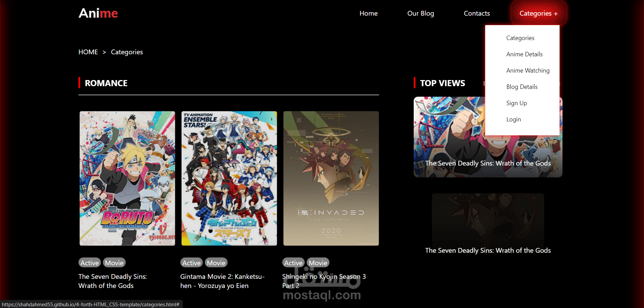Click Active tag under Boruto poster
Screen dimensions: 644x308
click(x=90, y=263)
